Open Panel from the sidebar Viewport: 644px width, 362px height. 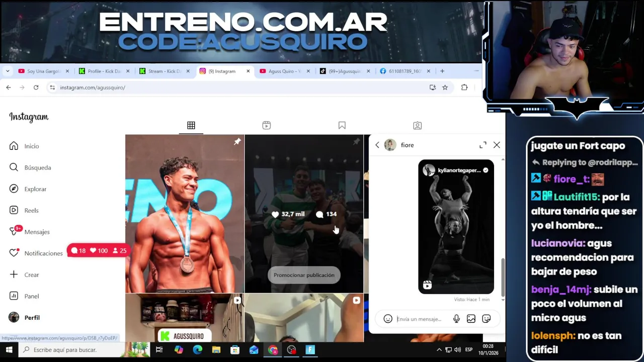point(24,296)
